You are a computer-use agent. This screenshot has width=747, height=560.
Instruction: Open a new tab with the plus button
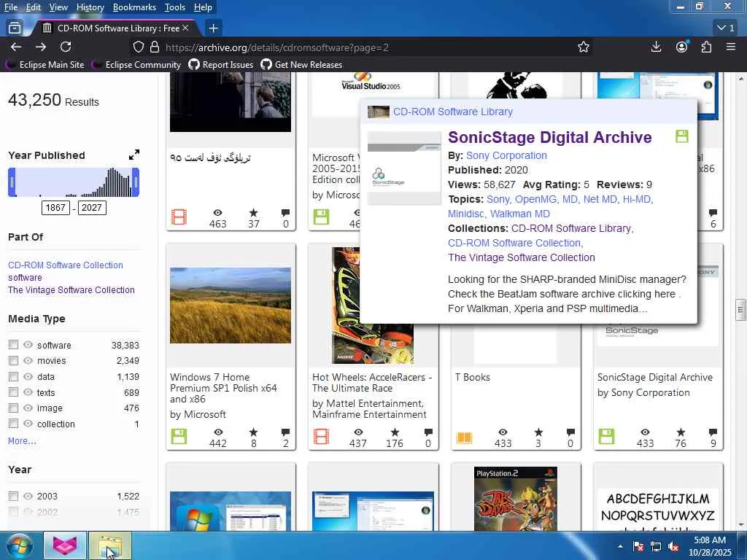(x=214, y=28)
